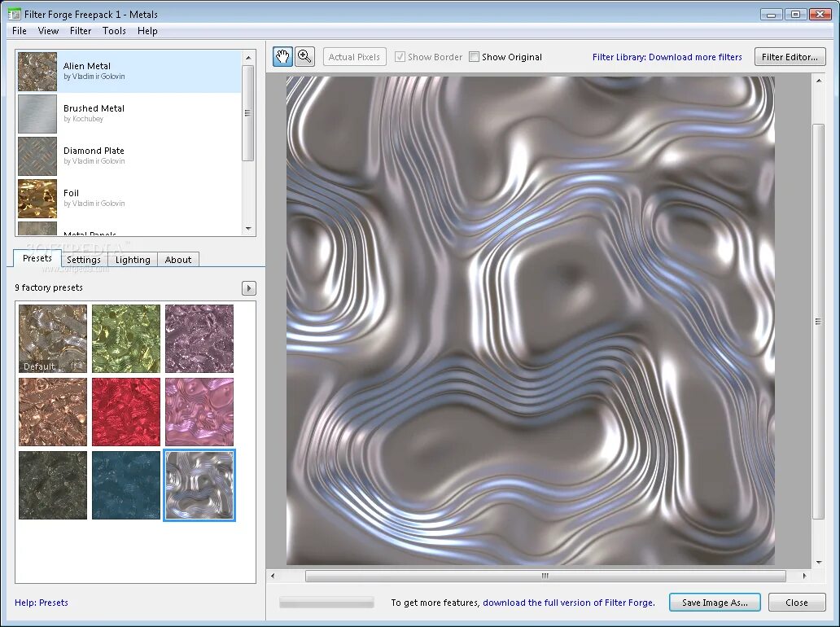This screenshot has height=627, width=840.
Task: Choose the Default preset thumbnail
Action: (x=52, y=339)
